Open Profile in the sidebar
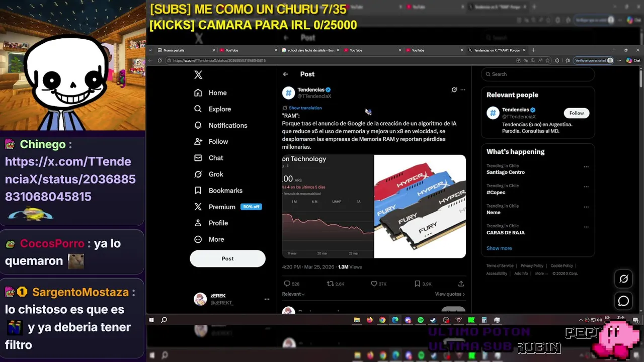Image resolution: width=644 pixels, height=362 pixels. tap(211, 223)
